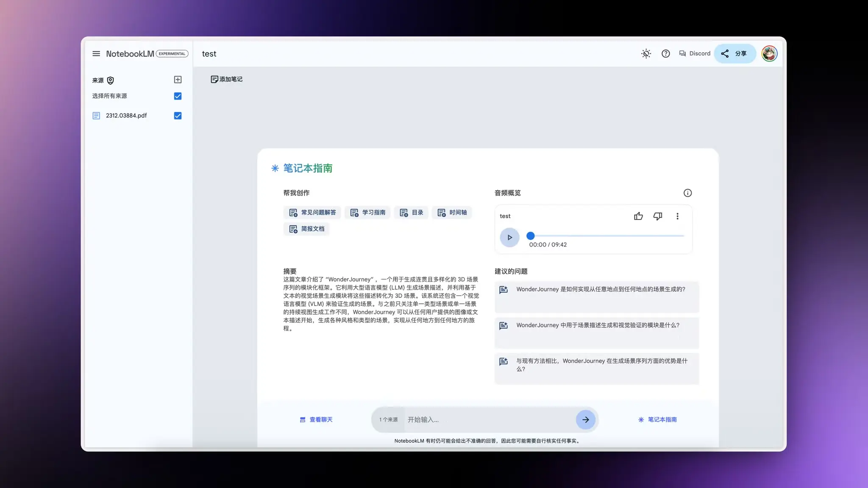Click bottom 笔记本指南 notebook guide toggle
Viewport: 868px width, 488px height.
click(x=657, y=420)
